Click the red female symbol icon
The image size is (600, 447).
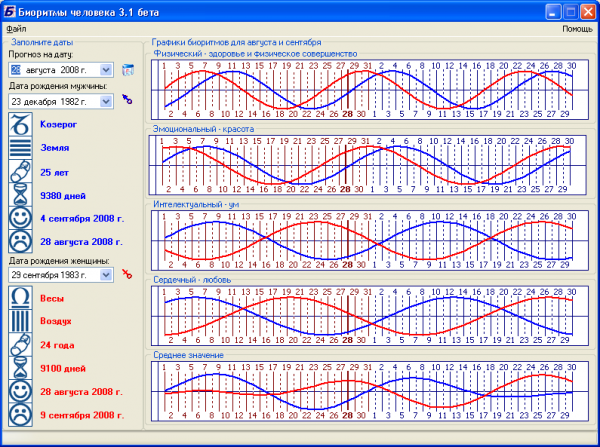127,273
